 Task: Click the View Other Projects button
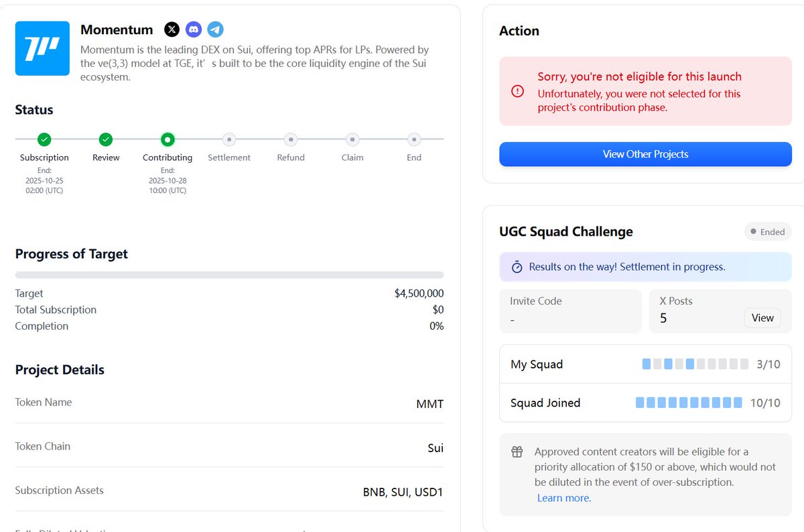pos(645,154)
